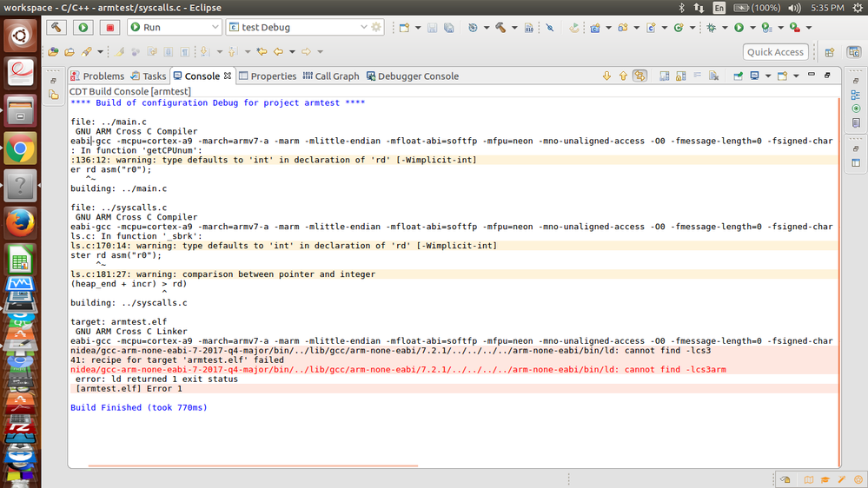Click the Open Perspective icon

pos(830,52)
